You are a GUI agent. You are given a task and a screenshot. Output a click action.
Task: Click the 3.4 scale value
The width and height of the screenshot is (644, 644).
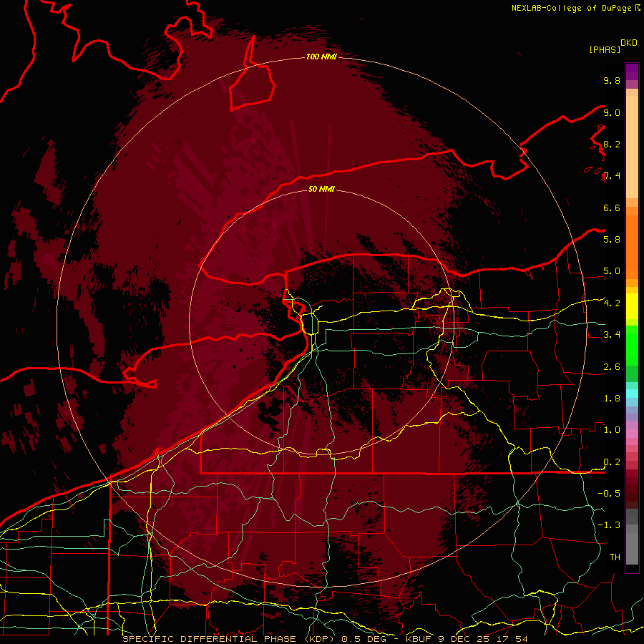[612, 334]
